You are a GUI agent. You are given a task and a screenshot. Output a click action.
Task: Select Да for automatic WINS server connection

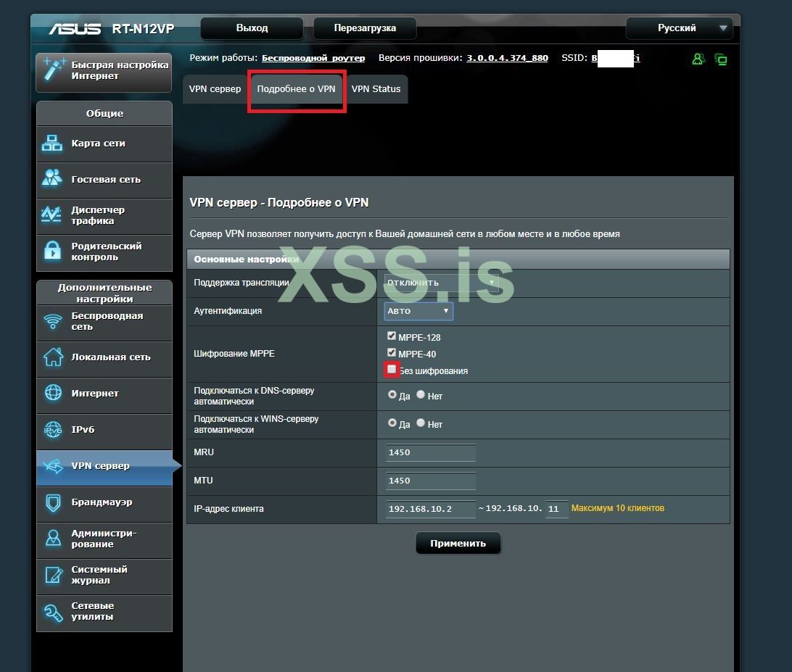click(392, 423)
